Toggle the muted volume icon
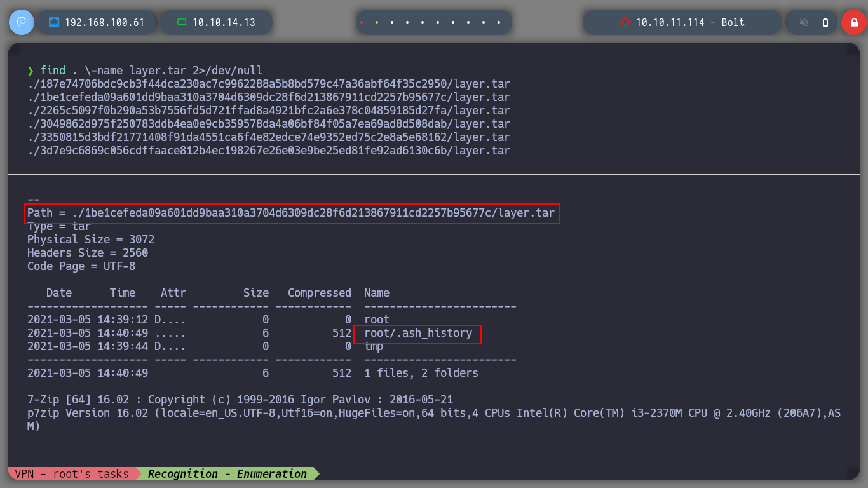This screenshot has width=868, height=488. [x=804, y=22]
